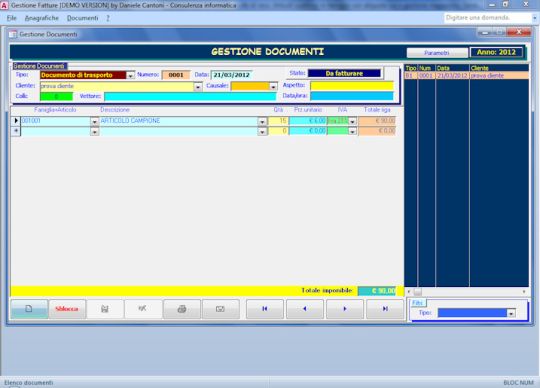Click the unit price cell € 0,00
The width and height of the screenshot is (540, 388).
308,131
